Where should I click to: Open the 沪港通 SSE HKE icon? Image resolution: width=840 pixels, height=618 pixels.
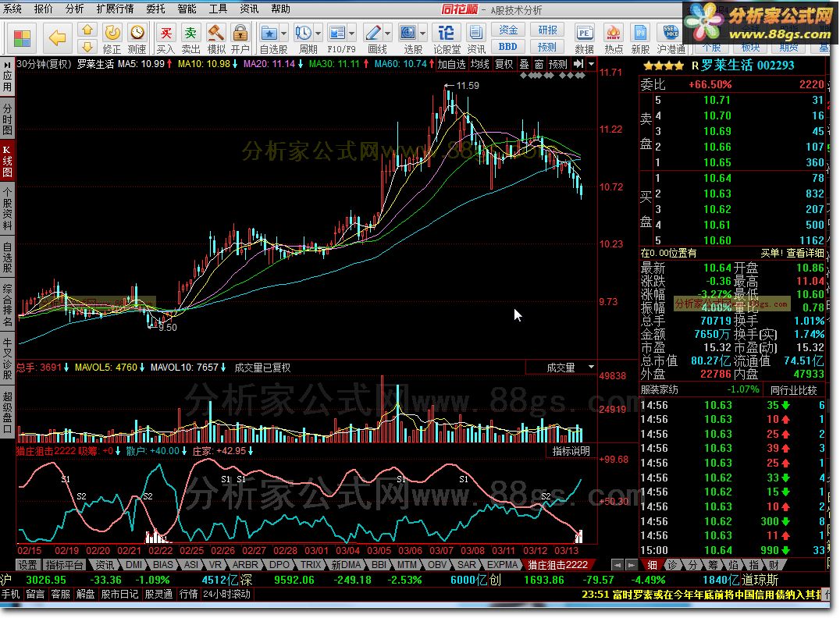(671, 34)
